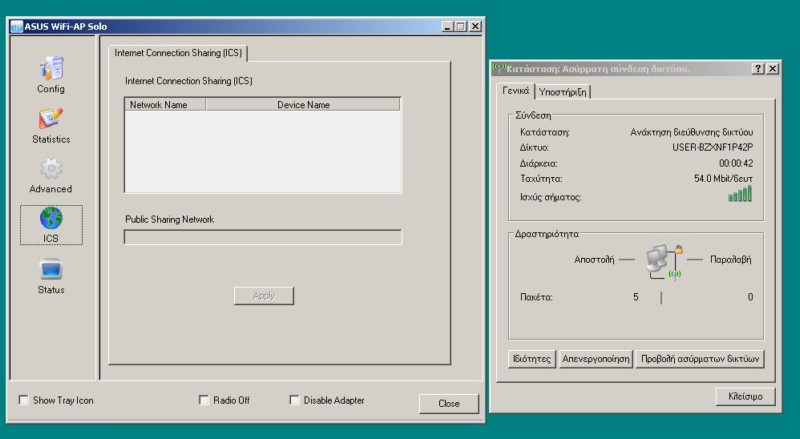Image resolution: width=800 pixels, height=439 pixels.
Task: Click Close in ASUS WiFi-AP Solo window
Action: click(448, 403)
